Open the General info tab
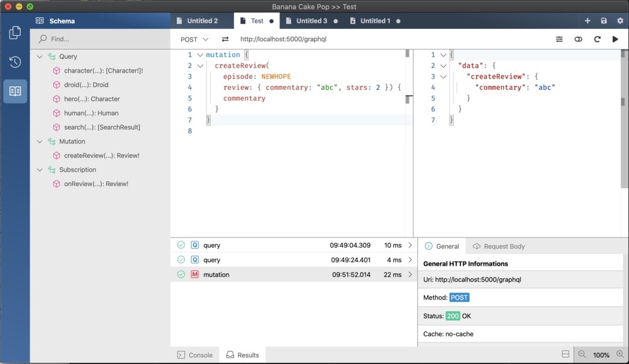 click(x=442, y=246)
